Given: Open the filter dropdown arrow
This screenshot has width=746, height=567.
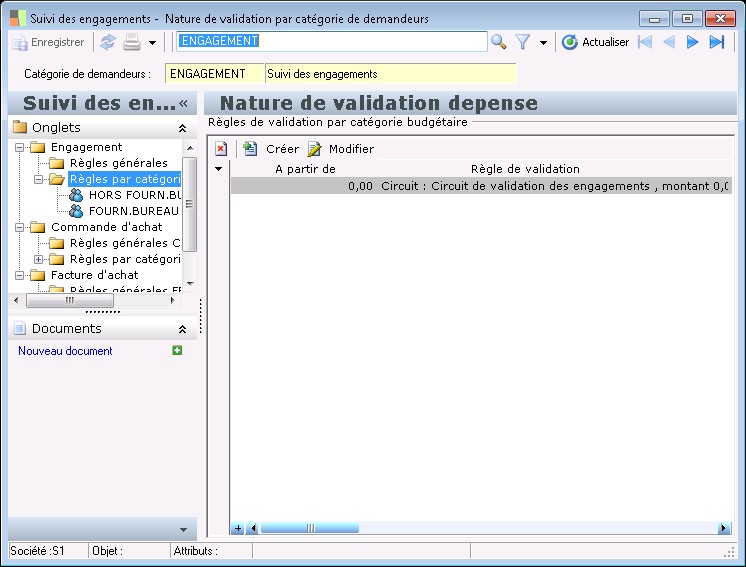Looking at the screenshot, I should [543, 43].
